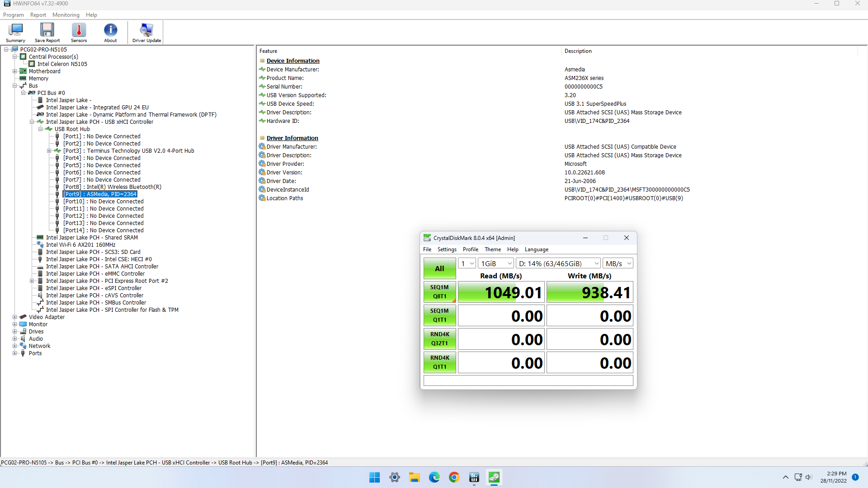Expand the Network tree node
Viewport: 868px width, 488px height.
point(15,346)
